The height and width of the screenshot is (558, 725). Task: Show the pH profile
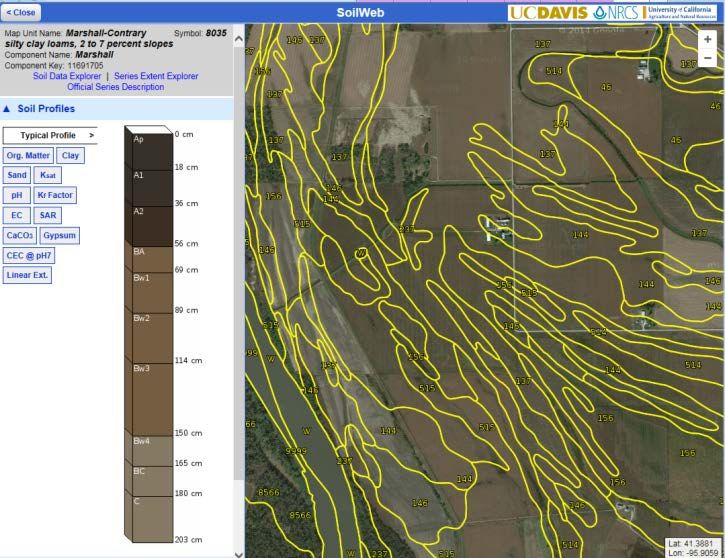pos(17,195)
